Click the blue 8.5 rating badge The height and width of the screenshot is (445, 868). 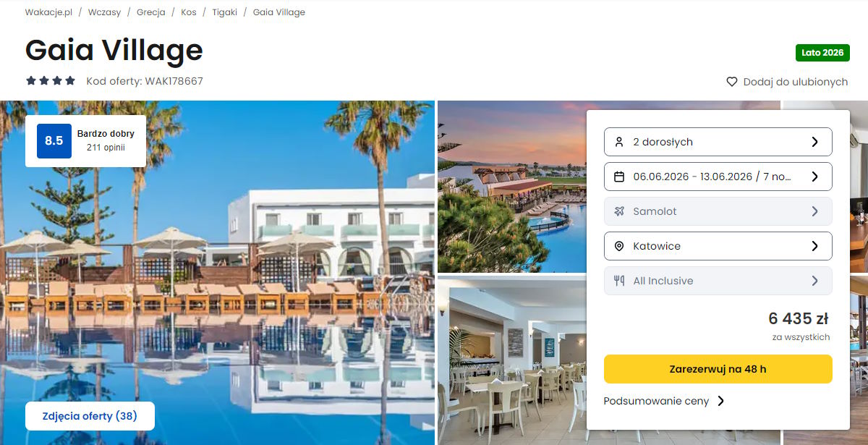coord(54,141)
